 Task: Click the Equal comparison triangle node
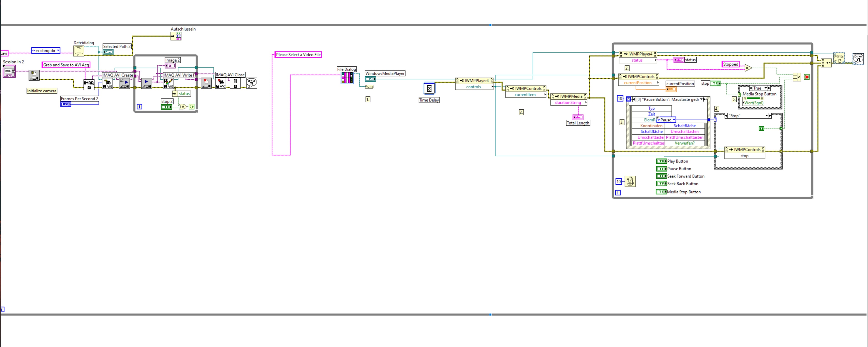[748, 68]
